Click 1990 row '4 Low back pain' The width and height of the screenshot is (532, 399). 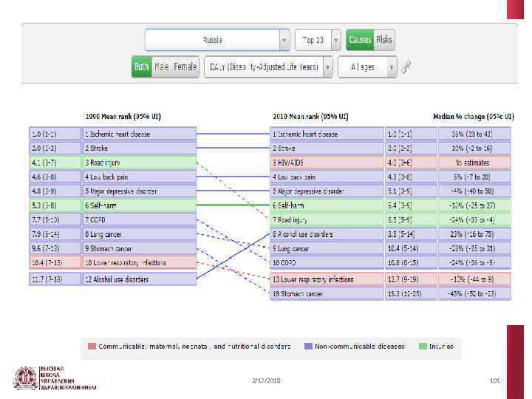[x=140, y=177]
